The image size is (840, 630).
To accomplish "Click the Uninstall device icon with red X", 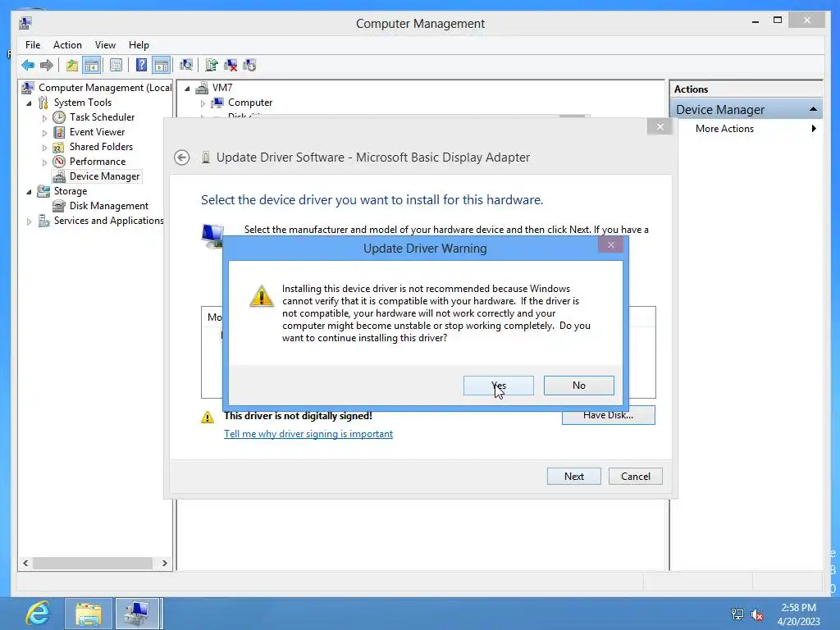I will tap(231, 66).
